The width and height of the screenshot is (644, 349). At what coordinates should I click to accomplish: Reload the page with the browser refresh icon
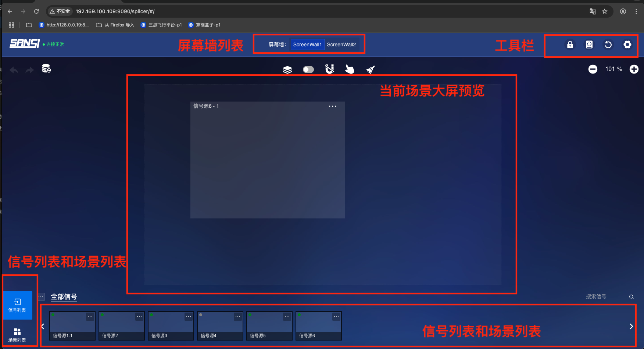(36, 11)
